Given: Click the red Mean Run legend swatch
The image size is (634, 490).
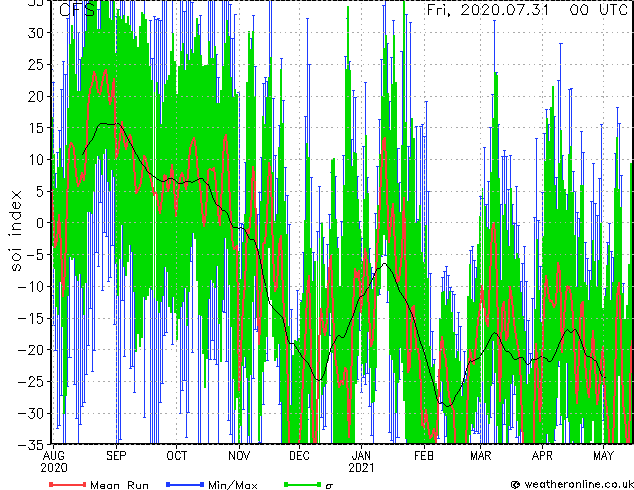Looking at the screenshot, I should pos(68,484).
